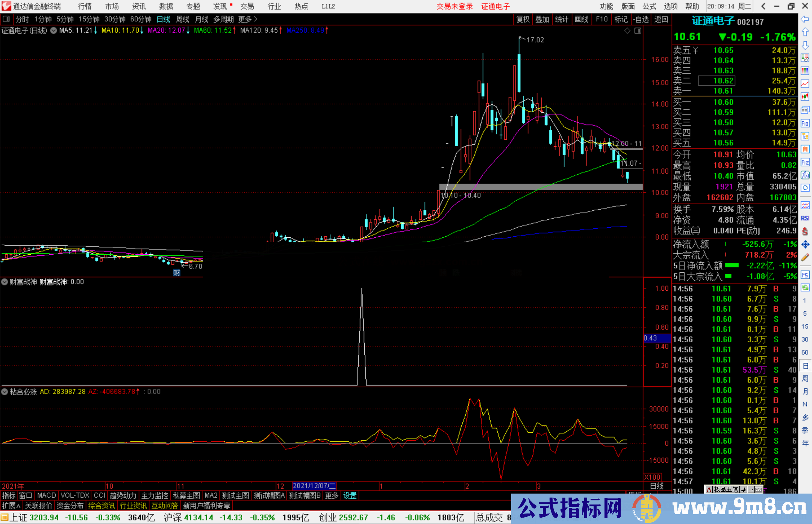812x524 pixels.
Task: Expand the 扩展 panel at bottom left
Action: coord(11,506)
